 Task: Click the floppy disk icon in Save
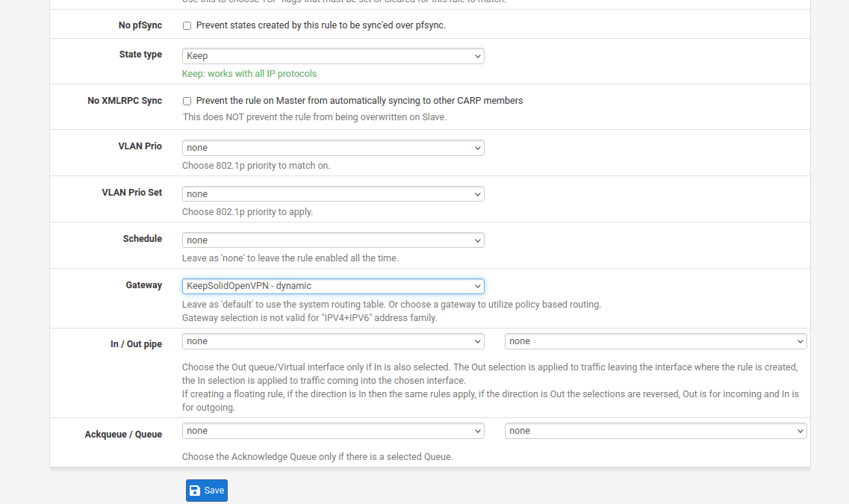(195, 491)
